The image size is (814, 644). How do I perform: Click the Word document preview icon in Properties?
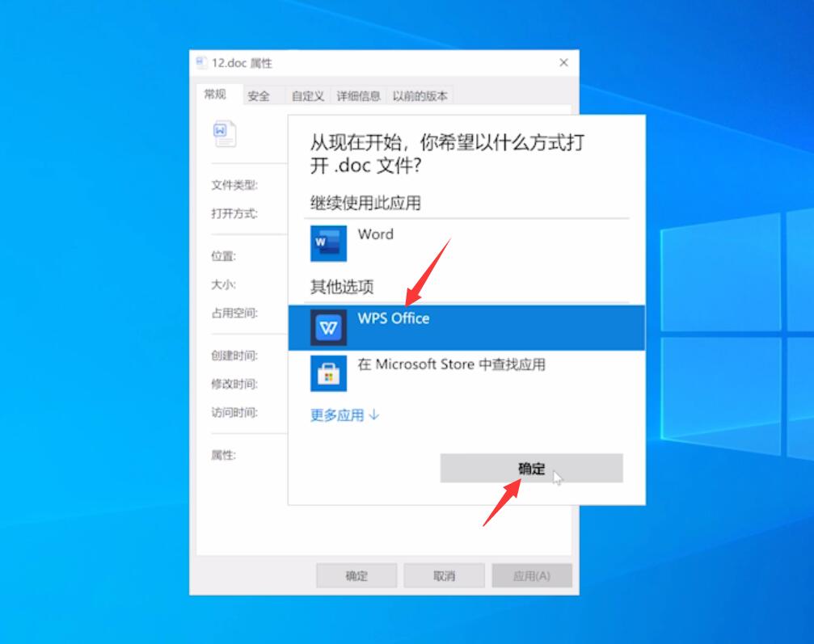[226, 133]
